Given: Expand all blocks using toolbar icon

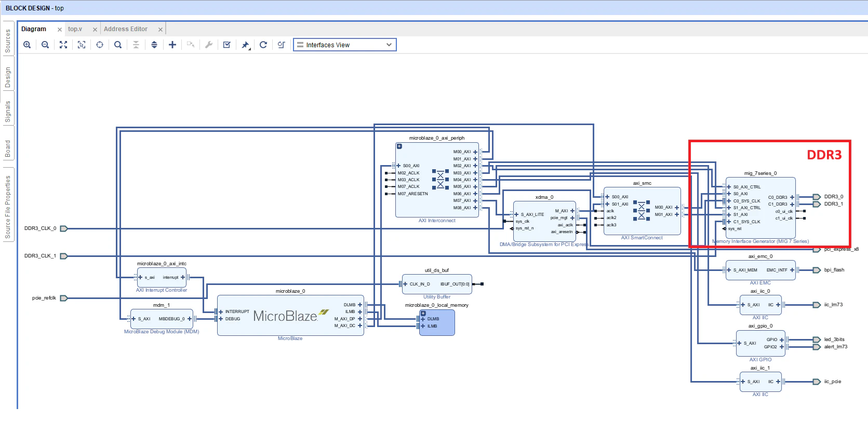Looking at the screenshot, I should pyautogui.click(x=154, y=45).
